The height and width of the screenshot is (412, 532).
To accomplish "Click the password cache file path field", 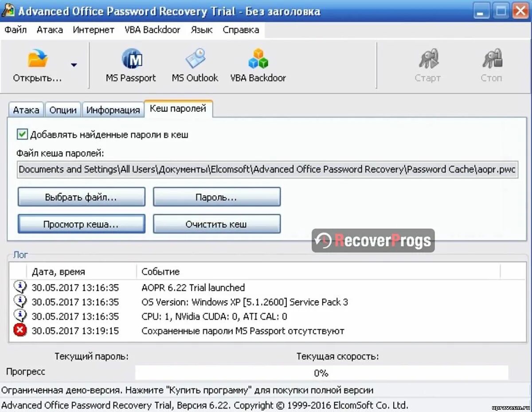I will pos(267,169).
